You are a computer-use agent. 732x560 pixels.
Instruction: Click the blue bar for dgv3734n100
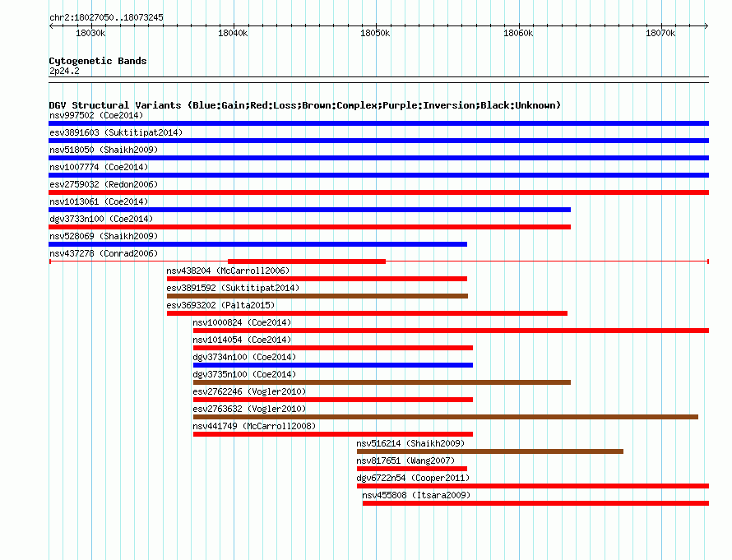click(333, 365)
